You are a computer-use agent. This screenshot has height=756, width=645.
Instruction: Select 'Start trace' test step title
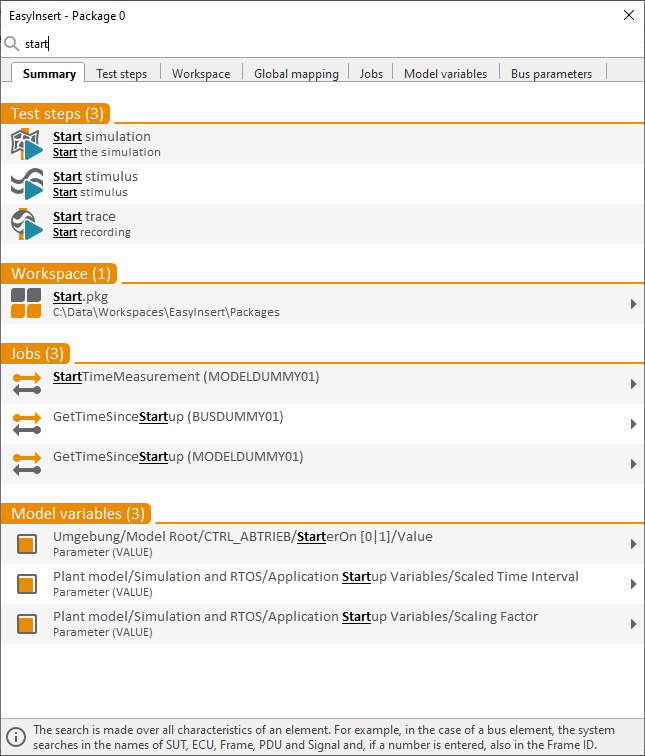[84, 216]
